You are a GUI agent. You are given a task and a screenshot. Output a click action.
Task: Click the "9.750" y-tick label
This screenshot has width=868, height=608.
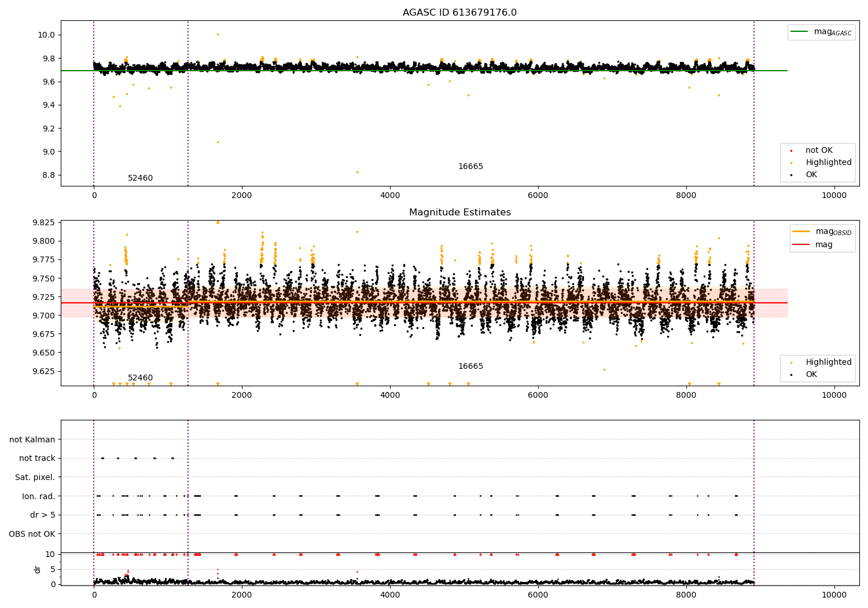(x=44, y=279)
